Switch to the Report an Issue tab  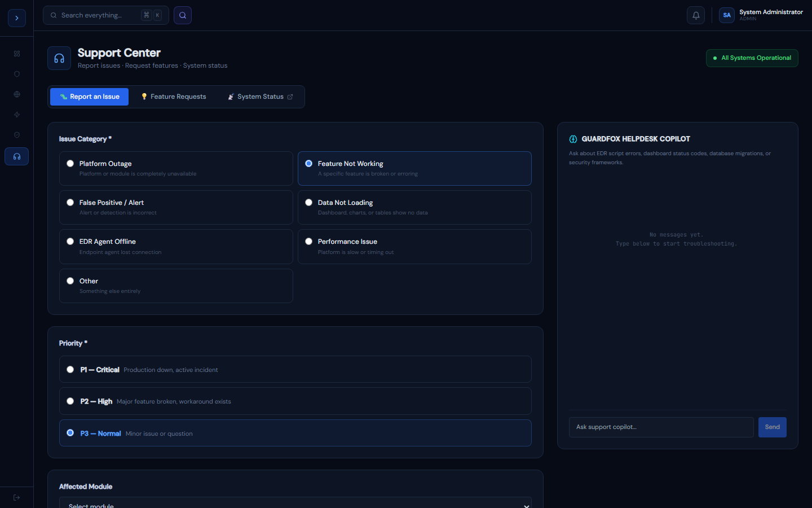(89, 97)
